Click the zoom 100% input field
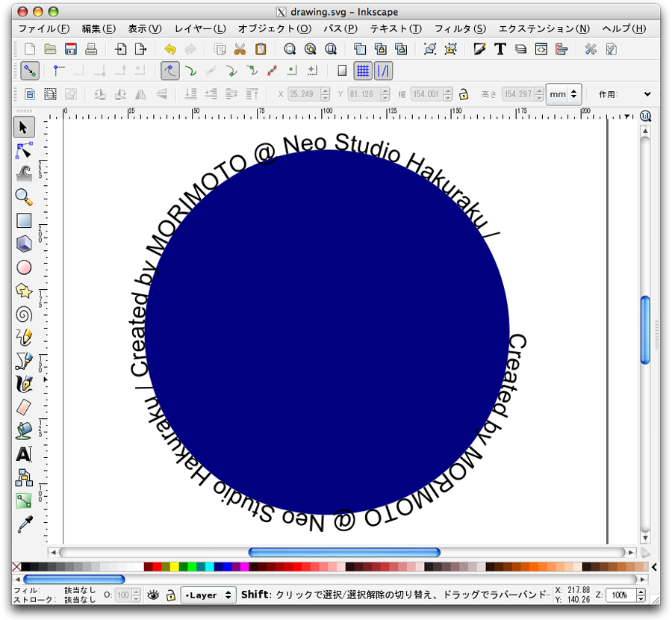Viewport: 672px width, 620px height. [x=621, y=595]
